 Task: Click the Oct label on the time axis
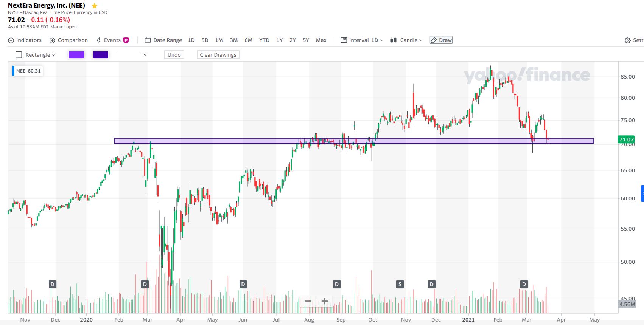click(373, 320)
